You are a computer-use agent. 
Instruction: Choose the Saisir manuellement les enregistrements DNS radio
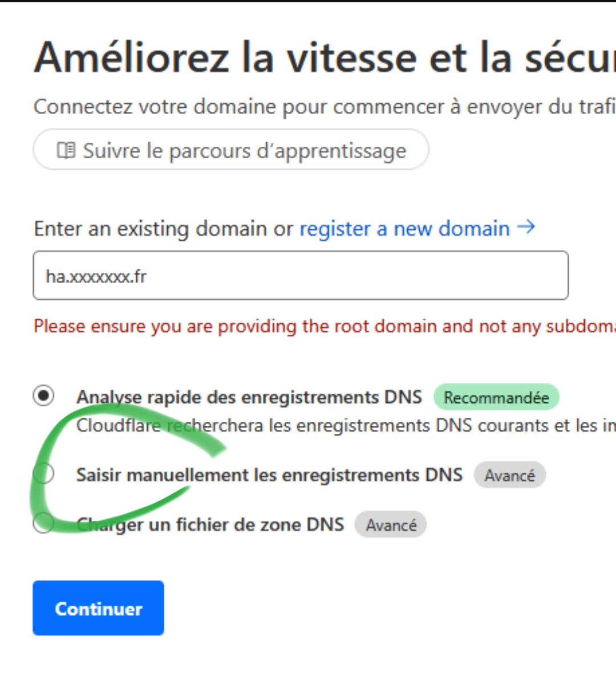[x=43, y=474]
